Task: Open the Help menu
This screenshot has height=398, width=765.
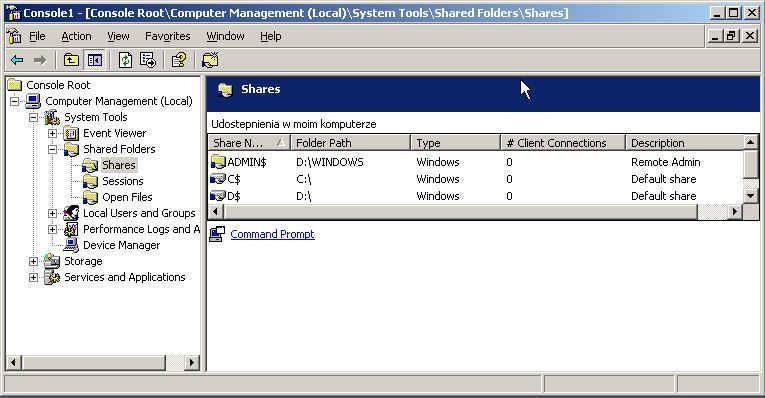Action: pos(270,36)
